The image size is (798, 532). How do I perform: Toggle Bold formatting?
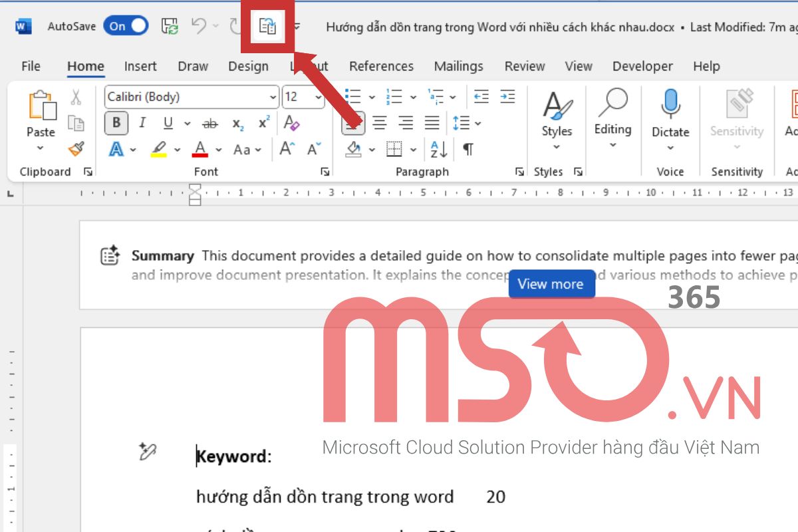click(x=116, y=123)
